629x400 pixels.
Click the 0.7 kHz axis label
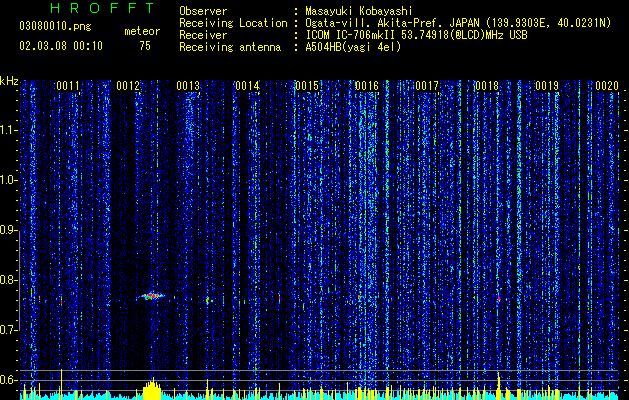click(8, 330)
